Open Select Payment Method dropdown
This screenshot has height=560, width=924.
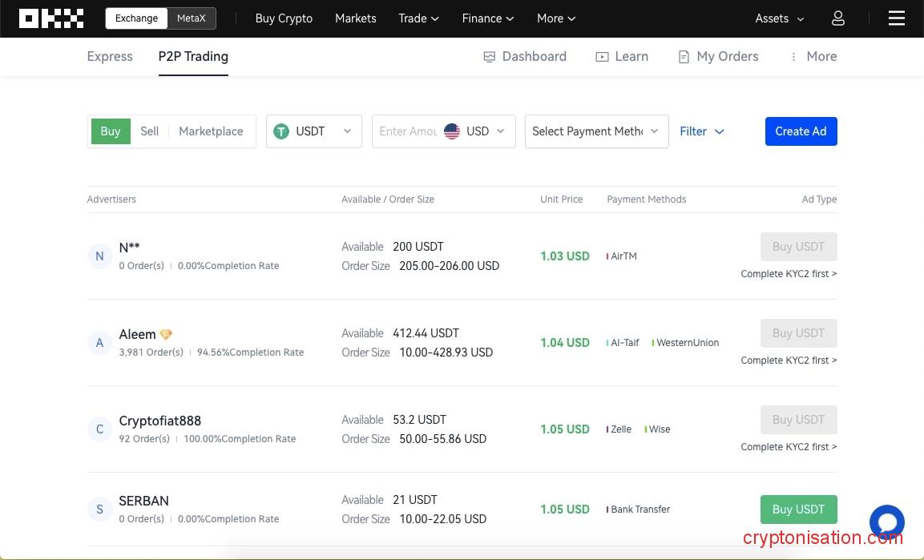pos(595,131)
